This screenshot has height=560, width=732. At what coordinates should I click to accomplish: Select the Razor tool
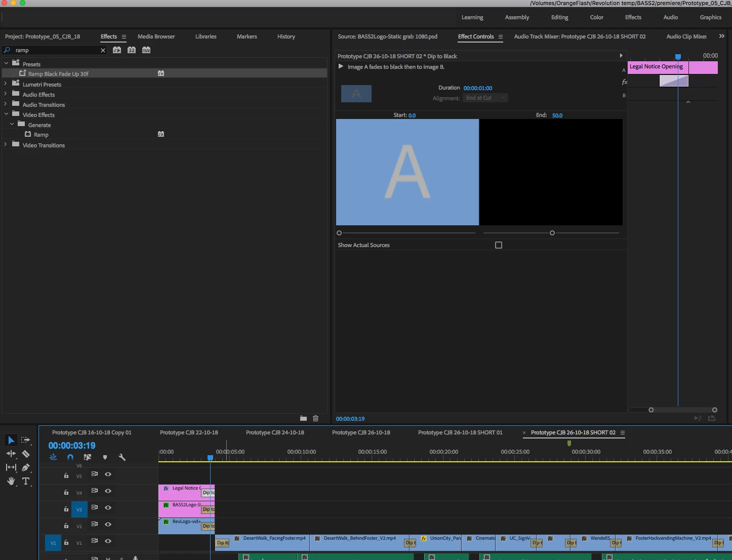click(26, 454)
